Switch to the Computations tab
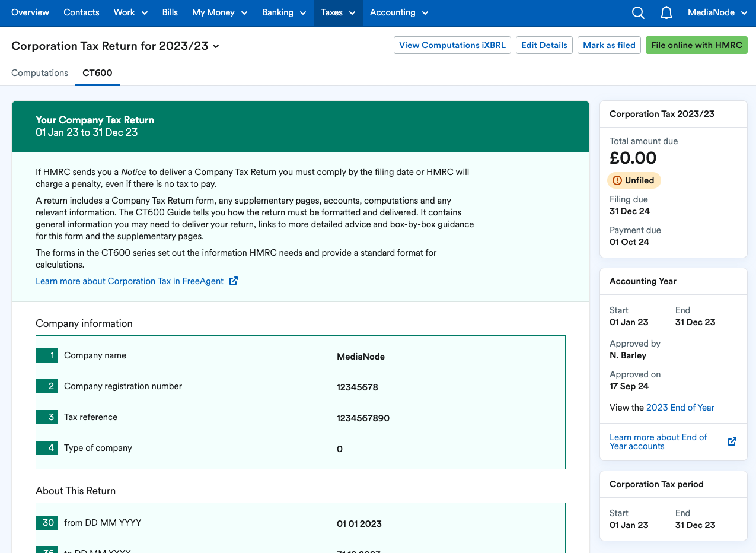Image resolution: width=756 pixels, height=553 pixels. [40, 73]
